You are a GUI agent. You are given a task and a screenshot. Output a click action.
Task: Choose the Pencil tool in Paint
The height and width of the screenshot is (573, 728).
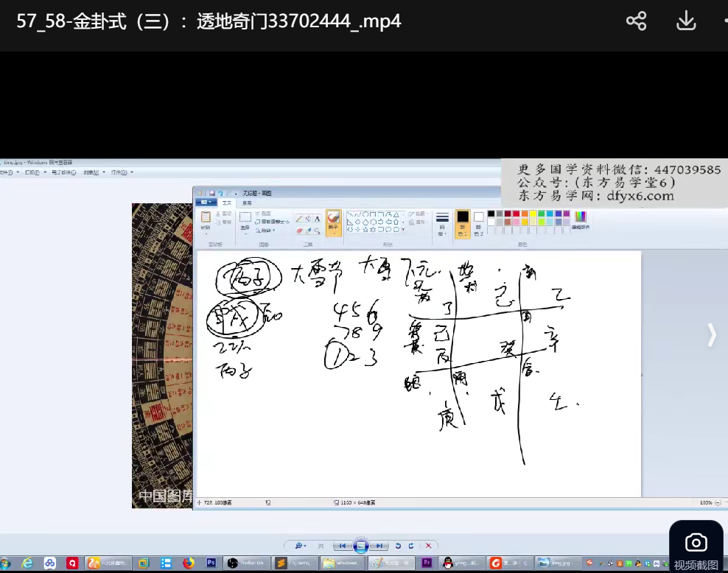pyautogui.click(x=299, y=219)
